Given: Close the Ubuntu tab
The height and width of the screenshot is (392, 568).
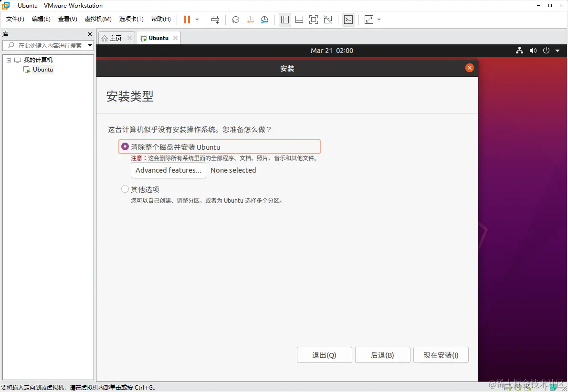Looking at the screenshot, I should click(175, 38).
